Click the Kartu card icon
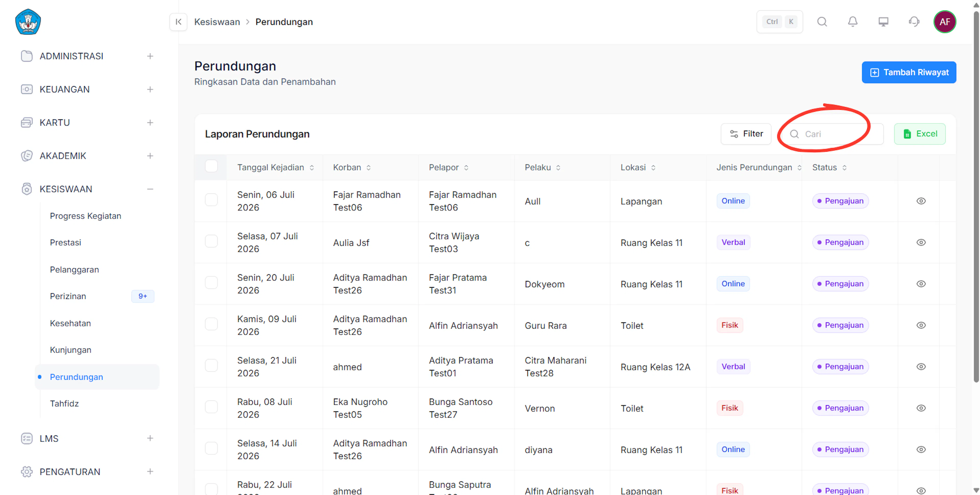 coord(27,123)
